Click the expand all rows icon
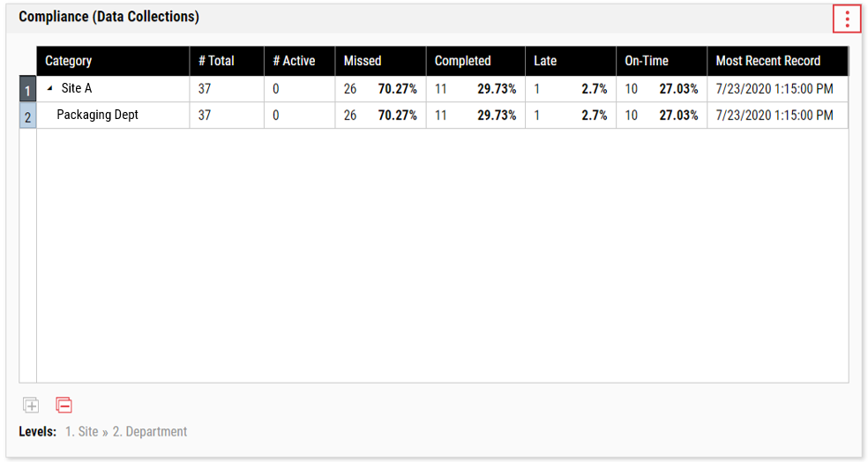 click(31, 405)
